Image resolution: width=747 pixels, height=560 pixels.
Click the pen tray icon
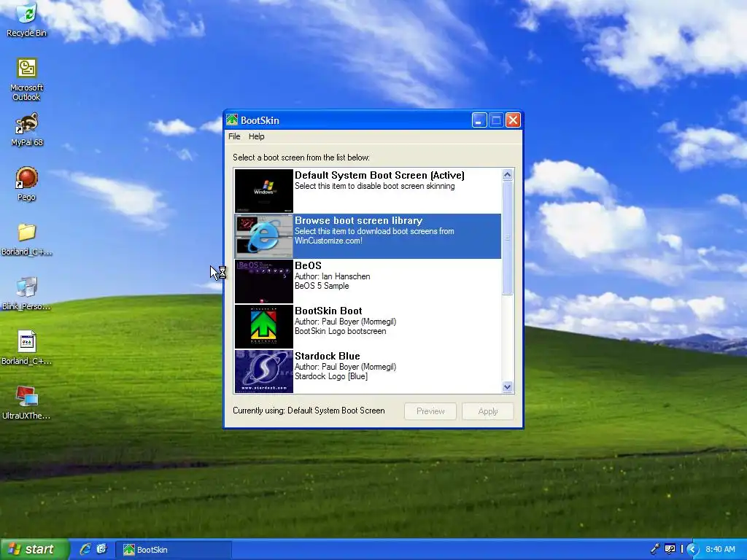point(655,549)
